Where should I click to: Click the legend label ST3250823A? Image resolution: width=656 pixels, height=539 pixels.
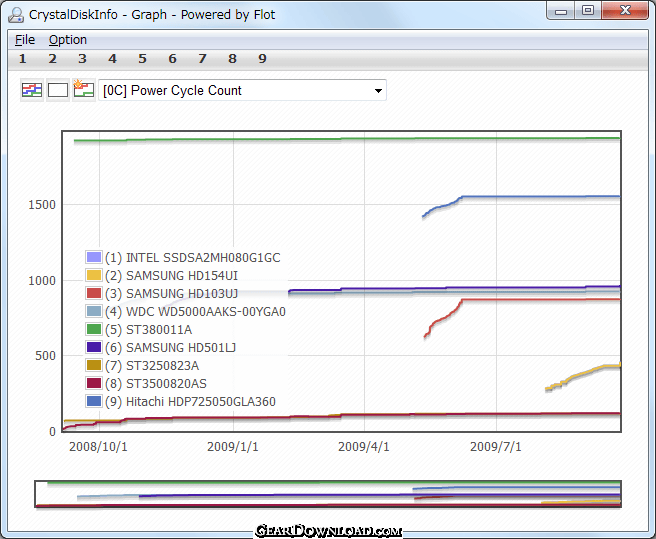tap(152, 365)
